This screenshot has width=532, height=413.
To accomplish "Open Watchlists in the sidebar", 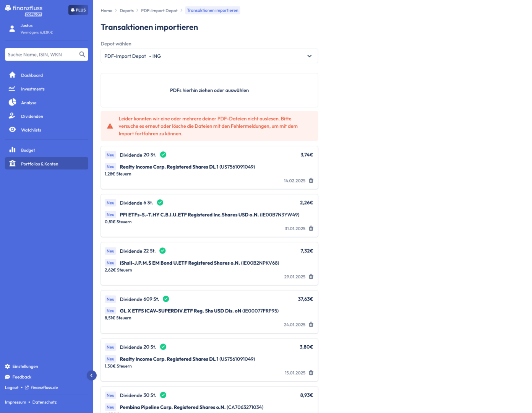I will tap(47, 130).
